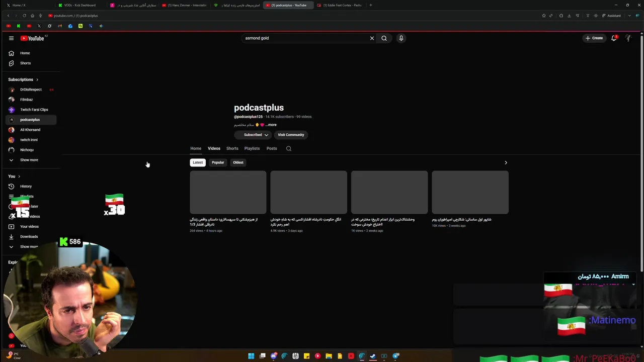Viewport: 644px width, 362px height.
Task: Open Nichoqu subscription channel
Action: (x=31, y=150)
